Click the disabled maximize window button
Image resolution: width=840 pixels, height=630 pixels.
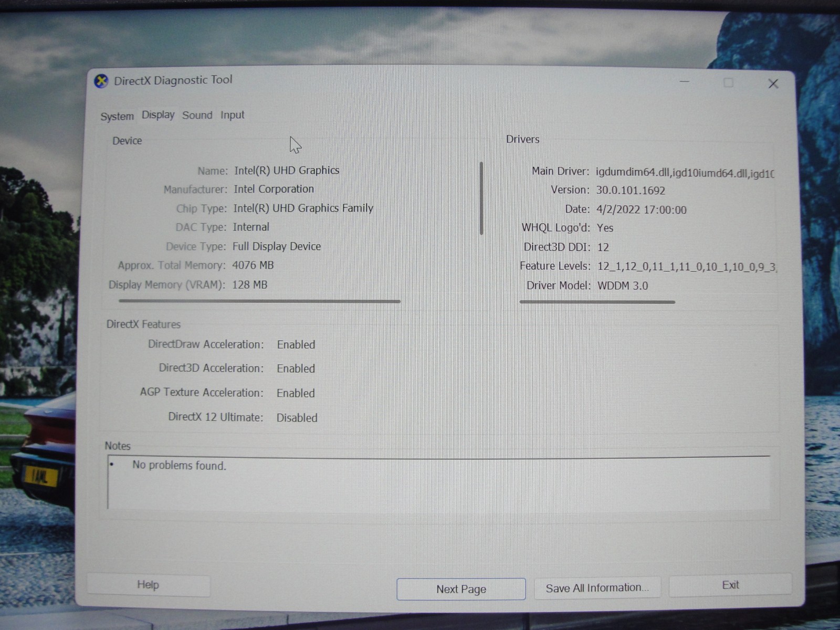(x=728, y=83)
